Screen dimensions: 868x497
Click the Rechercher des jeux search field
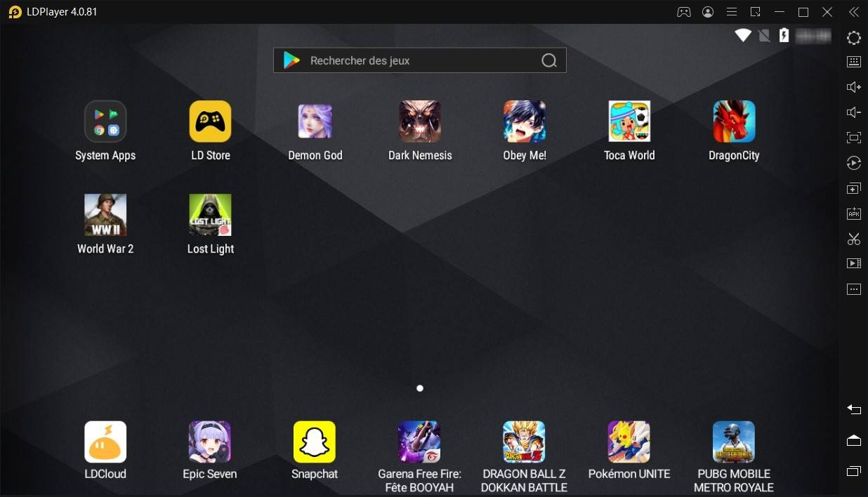(x=420, y=60)
